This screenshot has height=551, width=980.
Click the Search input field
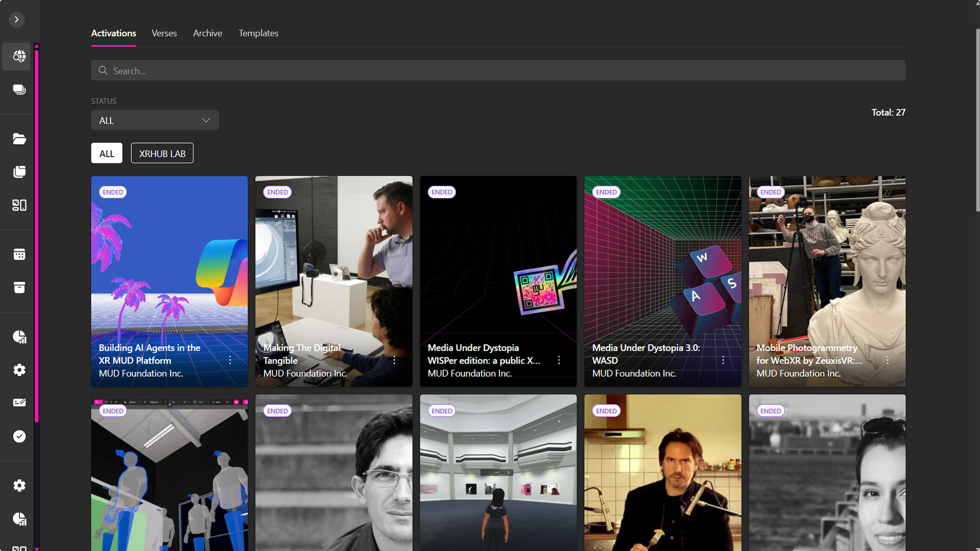[x=498, y=70]
